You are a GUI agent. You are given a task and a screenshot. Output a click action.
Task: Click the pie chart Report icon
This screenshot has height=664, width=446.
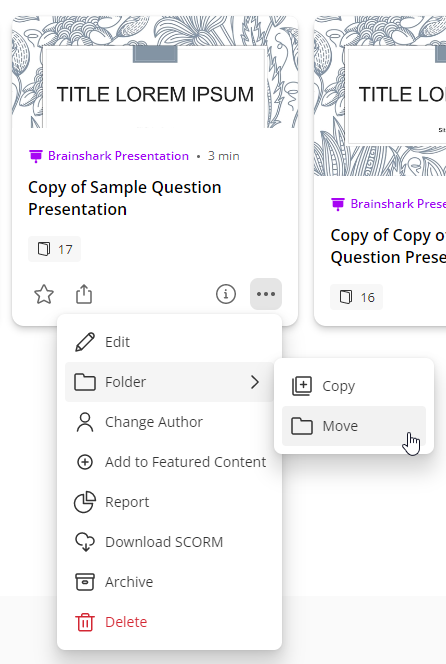pyautogui.click(x=85, y=502)
